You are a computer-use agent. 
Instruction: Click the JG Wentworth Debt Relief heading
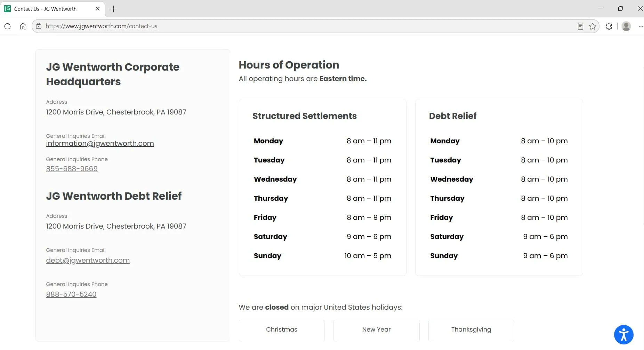(x=114, y=196)
